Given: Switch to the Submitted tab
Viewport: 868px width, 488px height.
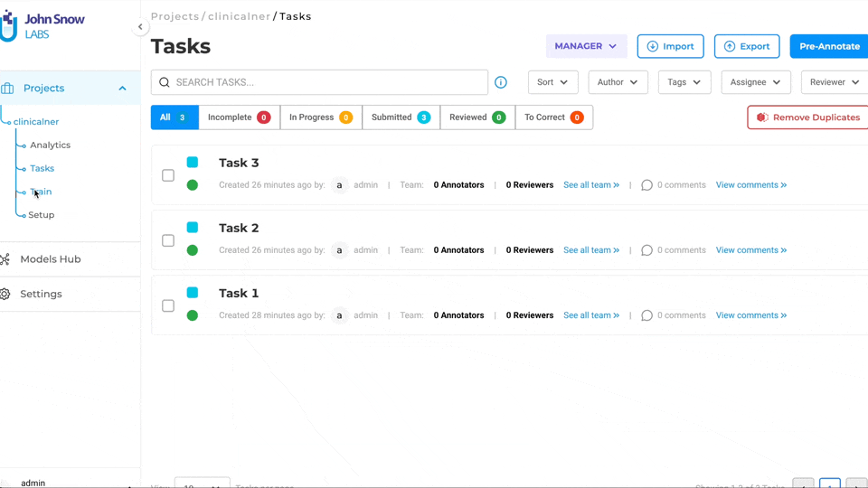Looking at the screenshot, I should click(x=401, y=117).
